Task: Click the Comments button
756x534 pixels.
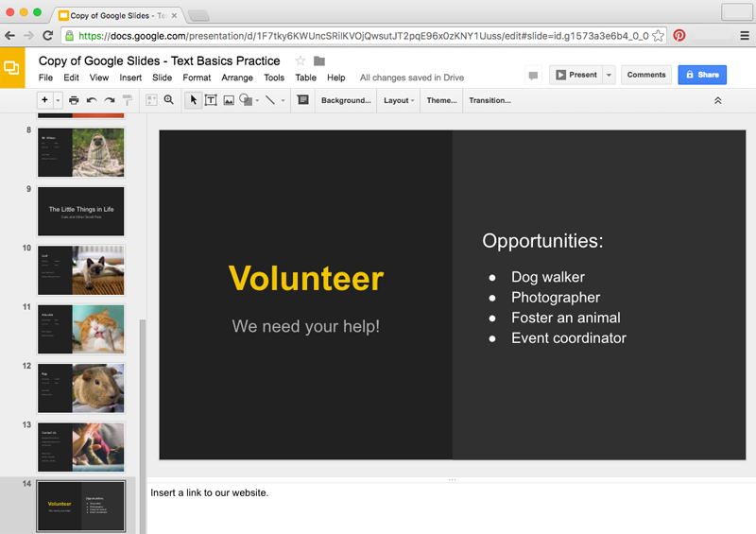Action: (646, 75)
